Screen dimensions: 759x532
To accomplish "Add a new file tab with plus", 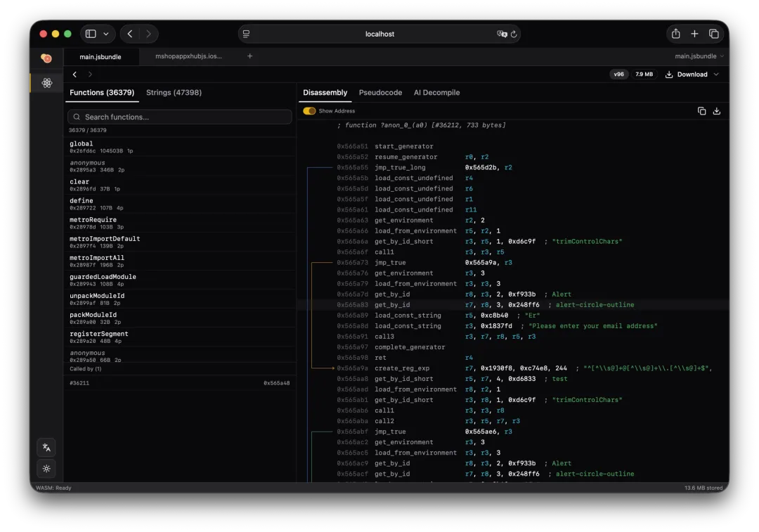I will [x=249, y=56].
